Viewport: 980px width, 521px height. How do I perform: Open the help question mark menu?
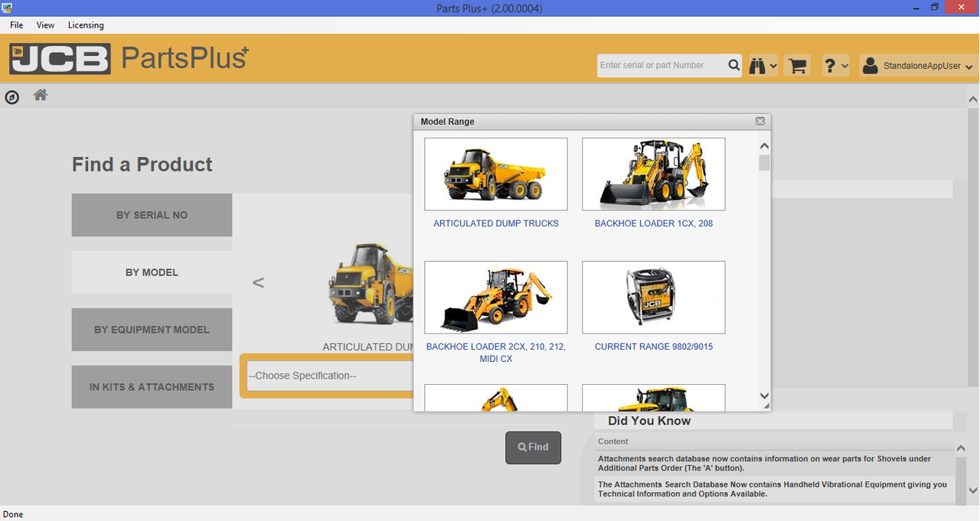click(830, 66)
